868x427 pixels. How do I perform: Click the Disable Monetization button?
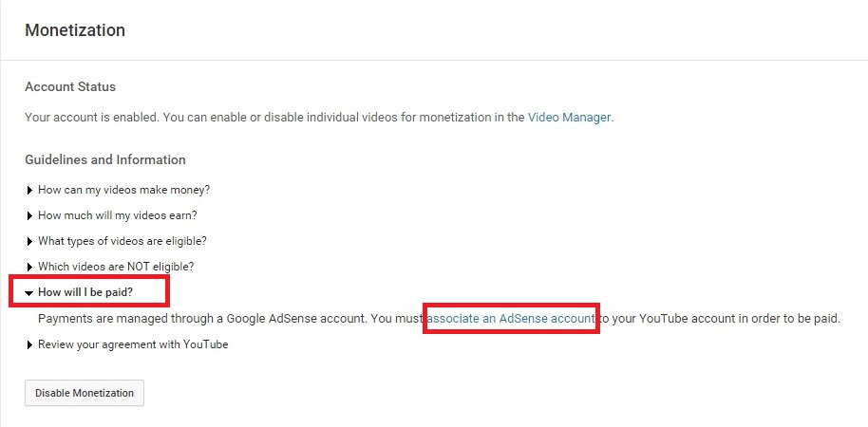coord(85,393)
